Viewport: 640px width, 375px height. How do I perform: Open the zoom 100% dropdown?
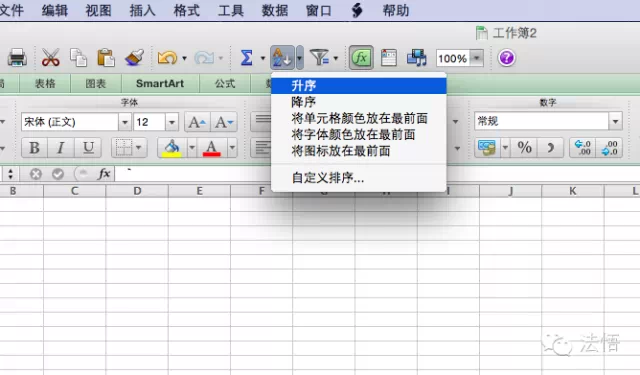(x=476, y=58)
